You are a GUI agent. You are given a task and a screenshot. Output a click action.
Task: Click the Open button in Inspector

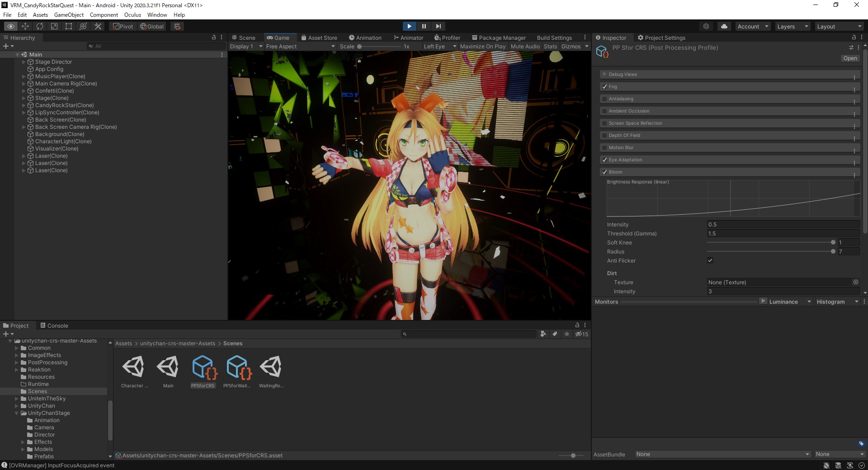click(x=849, y=58)
